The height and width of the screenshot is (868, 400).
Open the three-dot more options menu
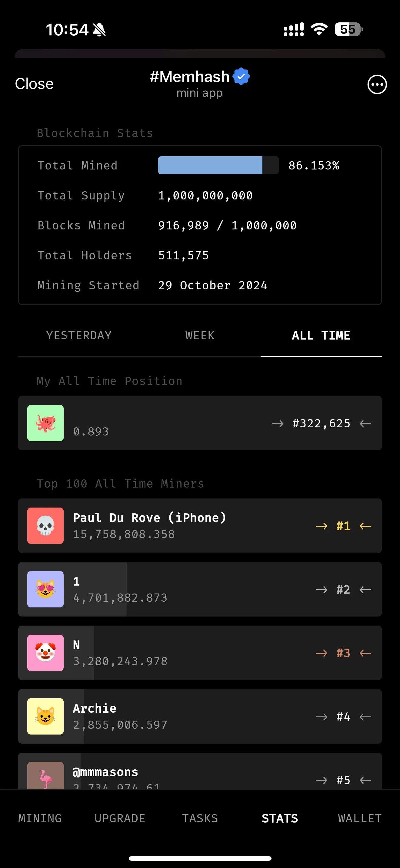377,84
